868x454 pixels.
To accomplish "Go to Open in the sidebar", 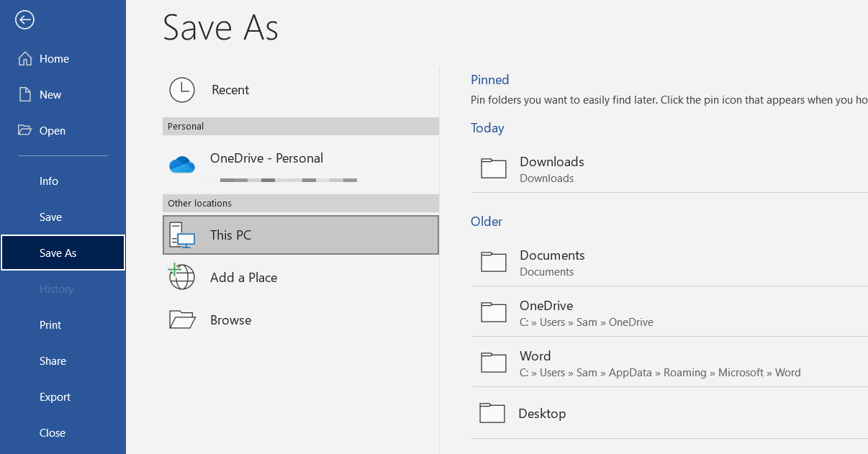I will (x=63, y=131).
